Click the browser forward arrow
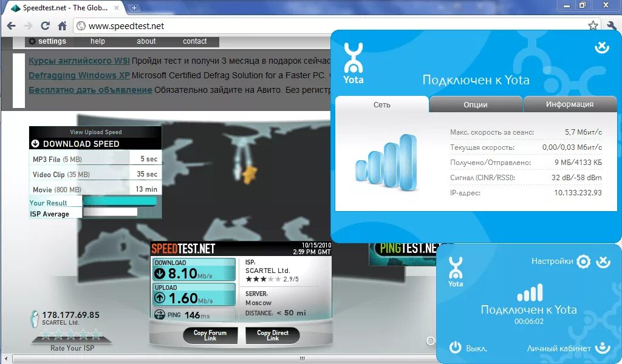Image resolution: width=622 pixels, height=364 pixels. click(28, 25)
